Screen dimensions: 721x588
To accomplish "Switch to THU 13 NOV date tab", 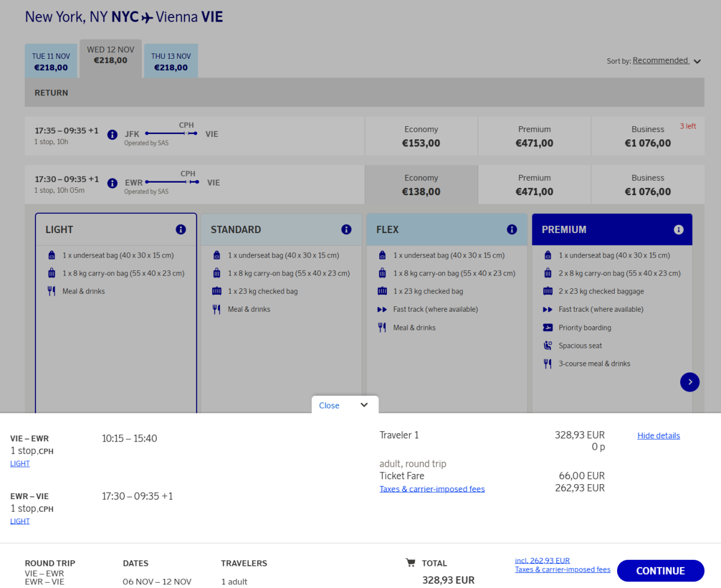I will [171, 61].
